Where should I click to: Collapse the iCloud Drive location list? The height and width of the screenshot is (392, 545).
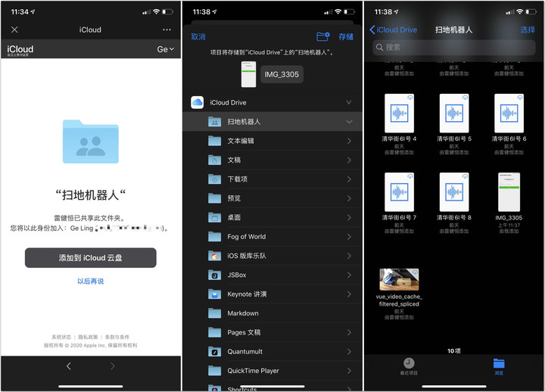point(349,102)
